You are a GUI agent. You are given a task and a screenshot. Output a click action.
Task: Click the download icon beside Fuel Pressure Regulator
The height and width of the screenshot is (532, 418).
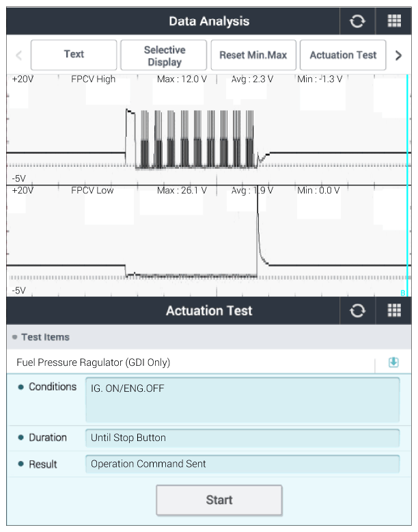pyautogui.click(x=393, y=362)
